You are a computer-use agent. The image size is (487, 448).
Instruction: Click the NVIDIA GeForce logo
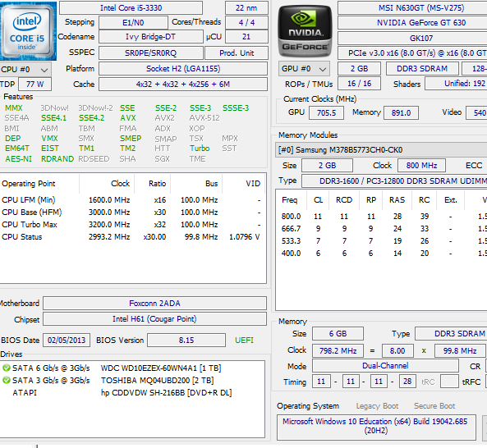click(305, 31)
